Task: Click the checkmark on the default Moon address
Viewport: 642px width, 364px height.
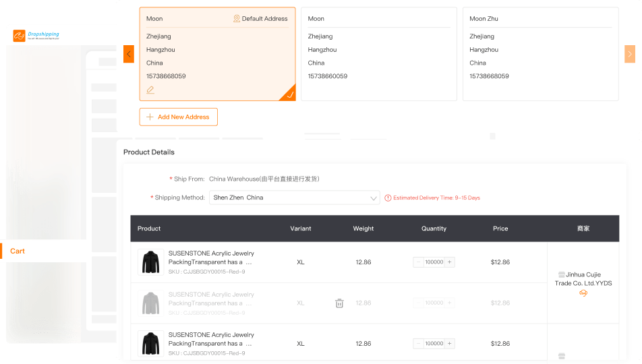Action: (289, 95)
